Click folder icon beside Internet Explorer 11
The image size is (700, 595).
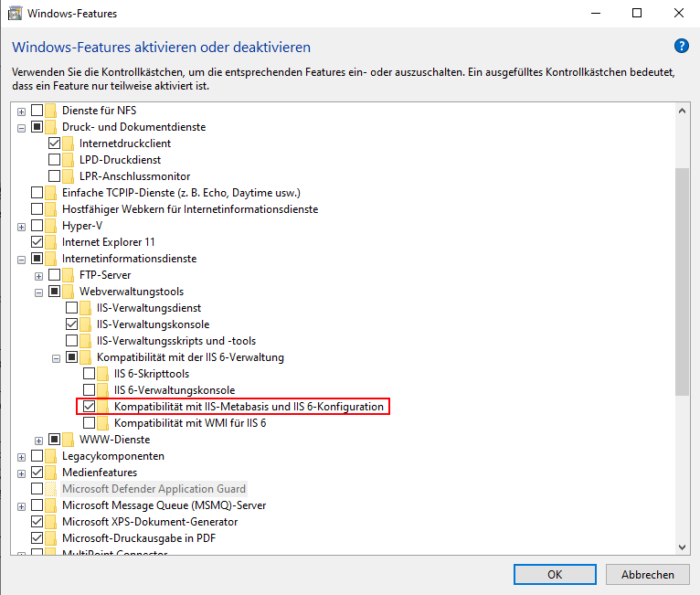pos(52,242)
